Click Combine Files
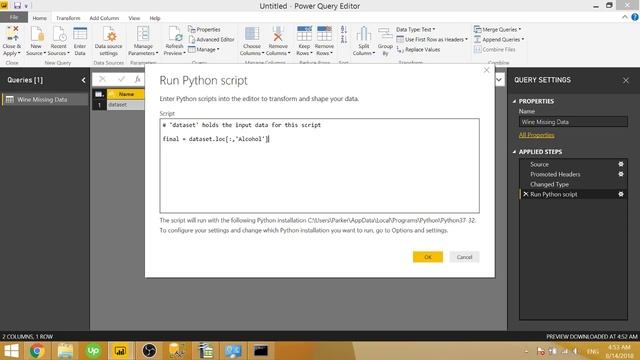This screenshot has height=360, width=640. click(495, 49)
